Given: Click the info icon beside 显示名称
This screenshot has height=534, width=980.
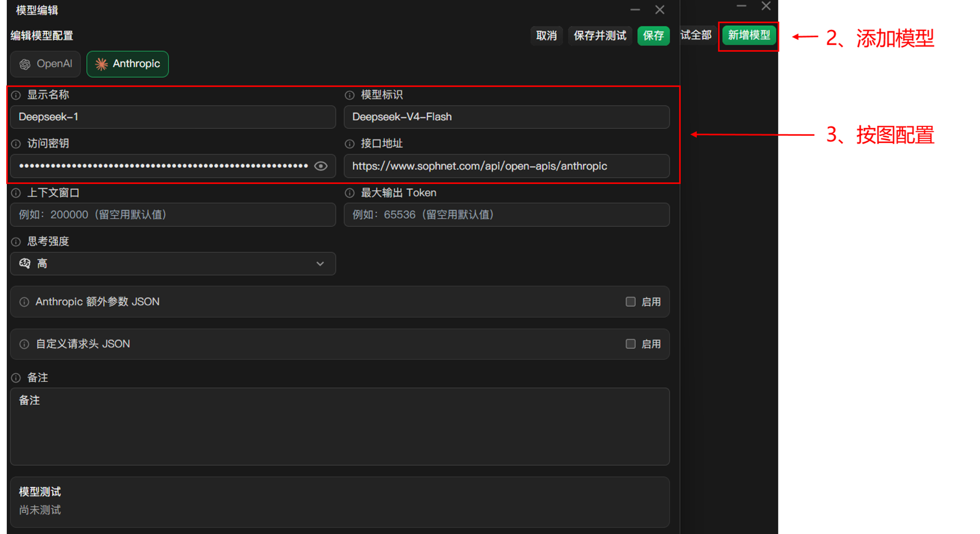Looking at the screenshot, I should pos(16,95).
